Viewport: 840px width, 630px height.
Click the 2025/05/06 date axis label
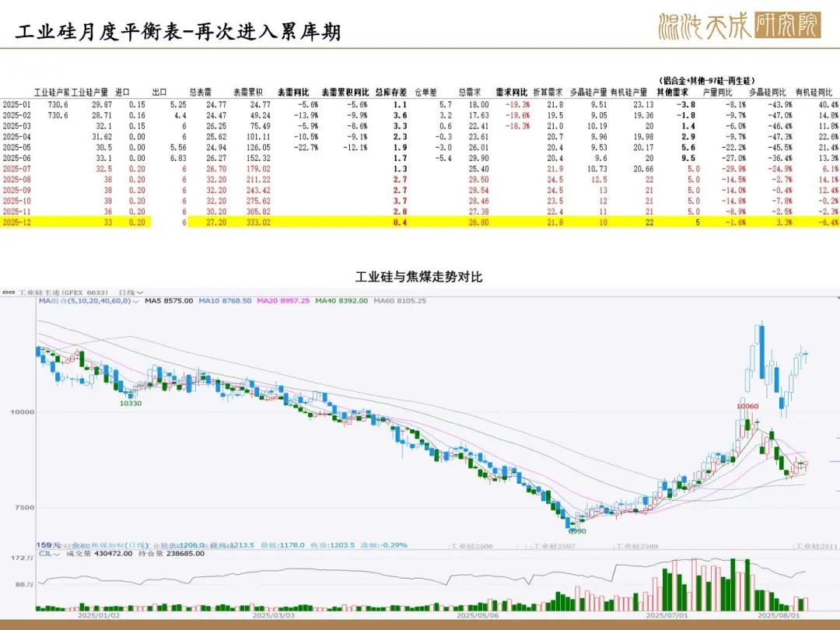tap(478, 615)
